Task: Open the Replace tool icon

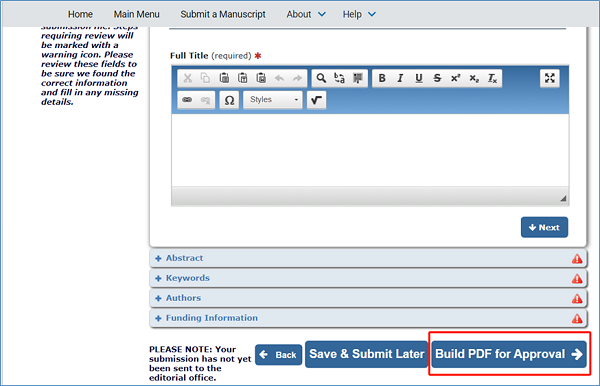Action: (339, 78)
